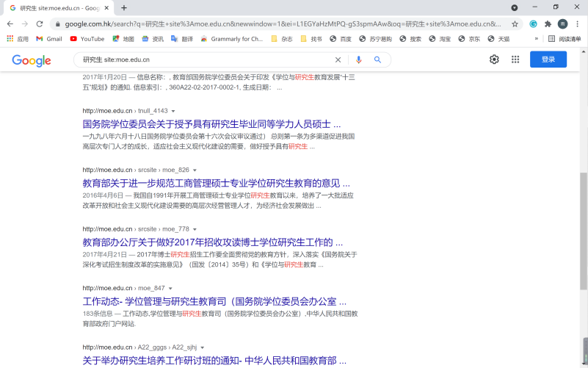
Task: Open the 淘宝 bookmark
Action: click(440, 39)
